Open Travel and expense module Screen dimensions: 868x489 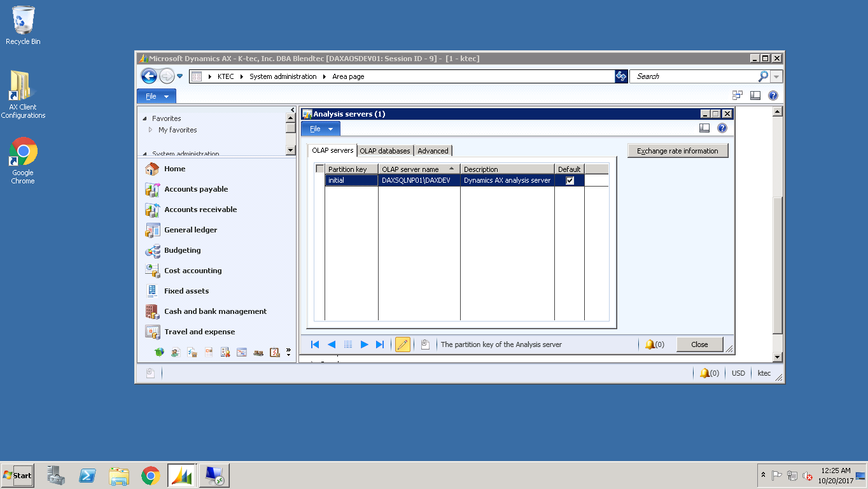(x=199, y=332)
